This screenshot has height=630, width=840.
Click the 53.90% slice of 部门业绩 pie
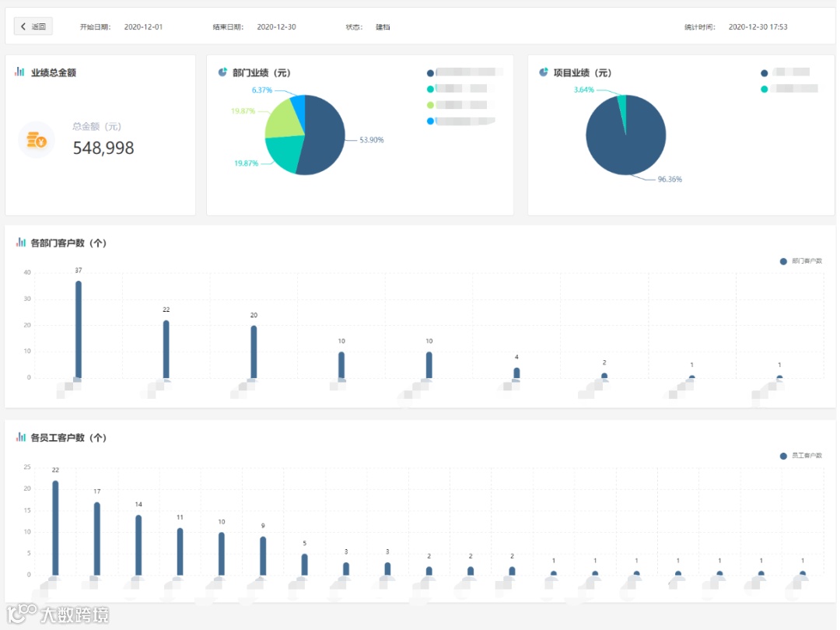point(324,135)
